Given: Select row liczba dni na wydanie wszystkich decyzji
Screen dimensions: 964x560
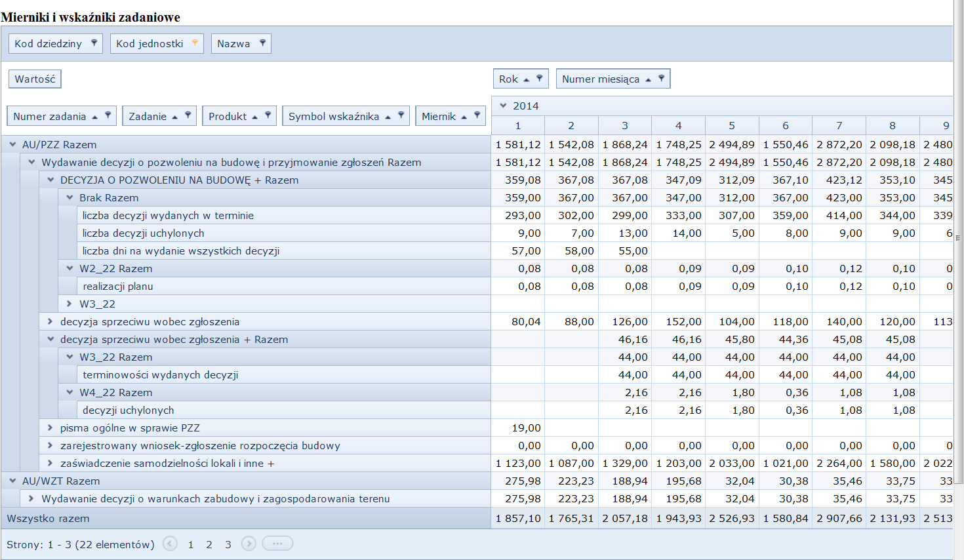Looking at the screenshot, I should click(x=284, y=250).
